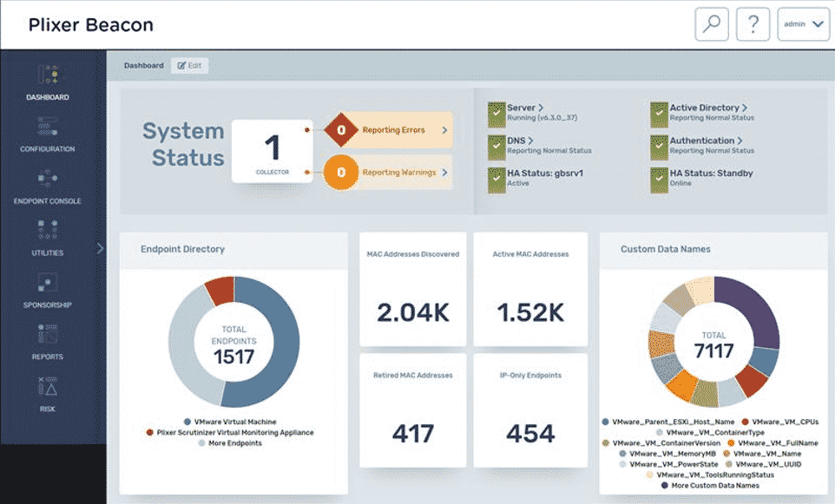The image size is (835, 504).
Task: Click the HA Status Standby check icon
Action: tap(659, 180)
